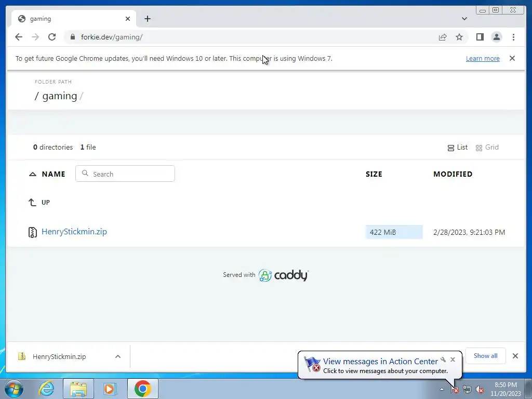532x399 pixels.
Task: Click the Action Center flag tray icon
Action: click(454, 390)
